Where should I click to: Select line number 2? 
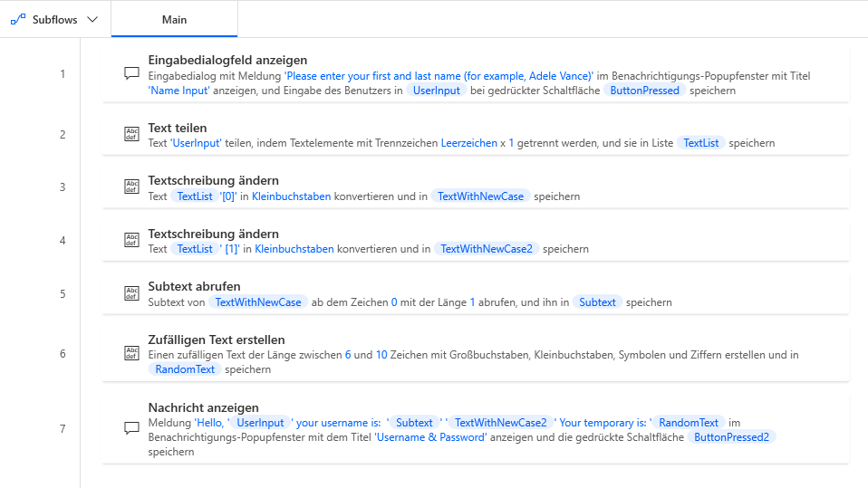point(63,134)
